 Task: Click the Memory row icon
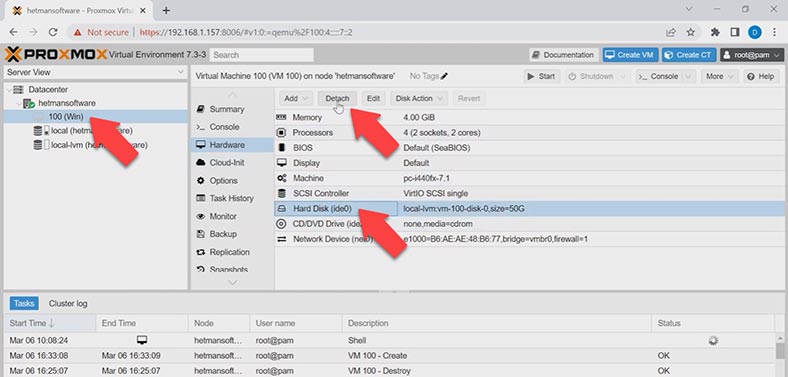click(x=281, y=117)
